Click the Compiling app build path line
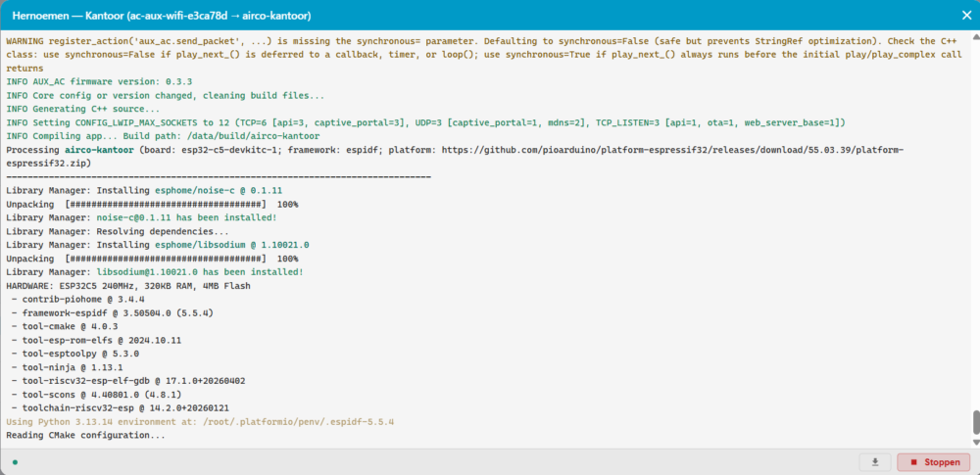Viewport: 980px width, 475px height. 163,136
